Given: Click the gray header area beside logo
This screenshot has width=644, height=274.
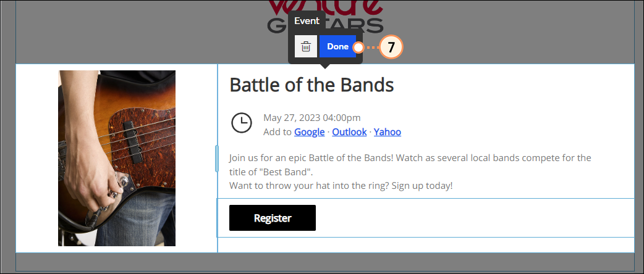Looking at the screenshot, I should pyautogui.click(x=509, y=31).
